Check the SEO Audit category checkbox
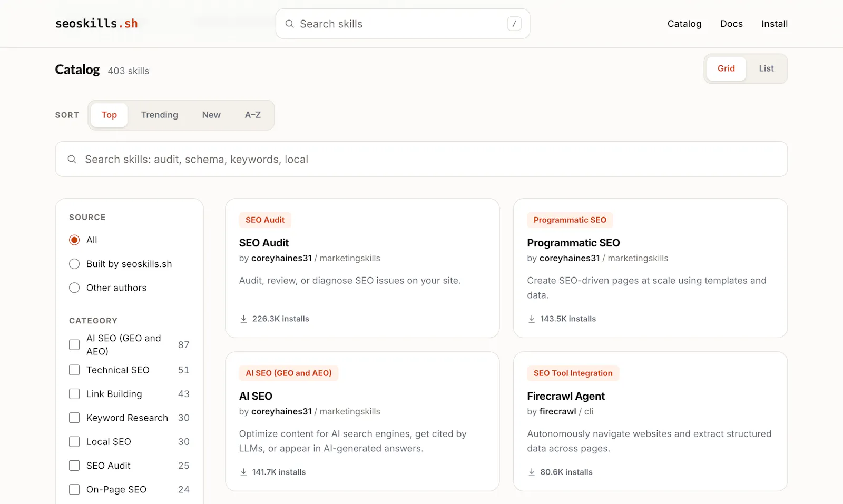Screen dimensions: 843x504 pyautogui.click(x=74, y=466)
